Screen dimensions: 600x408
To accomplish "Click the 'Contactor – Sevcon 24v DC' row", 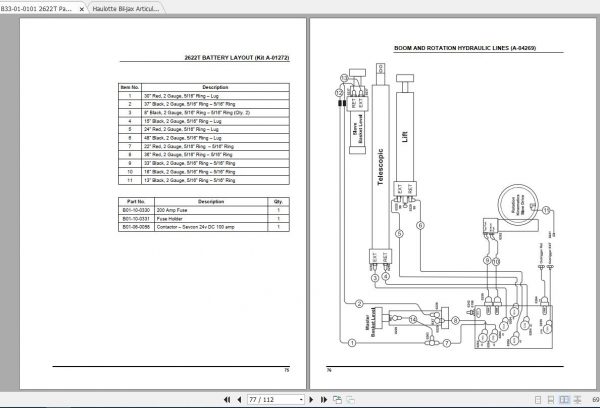I will point(204,227).
